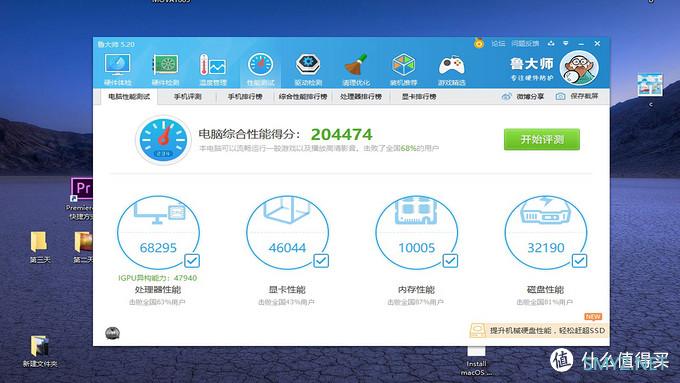The image size is (680, 383).
Task: Open 温度管理 temperature management icon
Action: tap(213, 69)
